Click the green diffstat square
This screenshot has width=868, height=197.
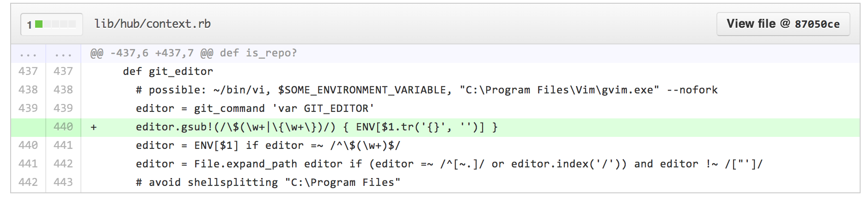click(x=39, y=24)
